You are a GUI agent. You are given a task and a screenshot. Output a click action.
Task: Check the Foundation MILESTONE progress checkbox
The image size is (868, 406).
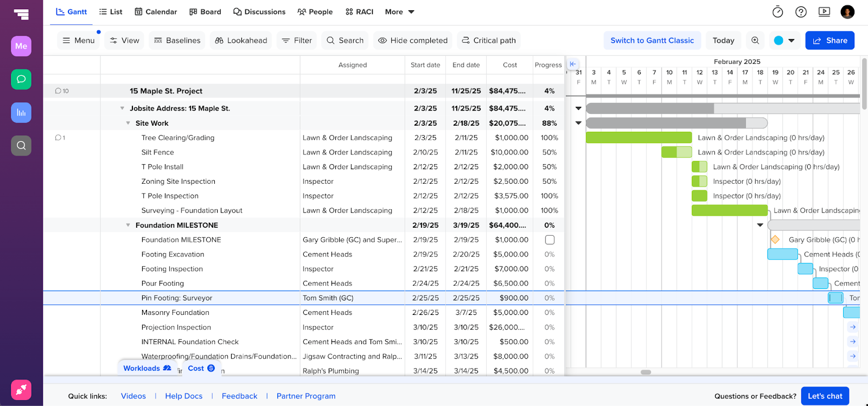click(550, 240)
